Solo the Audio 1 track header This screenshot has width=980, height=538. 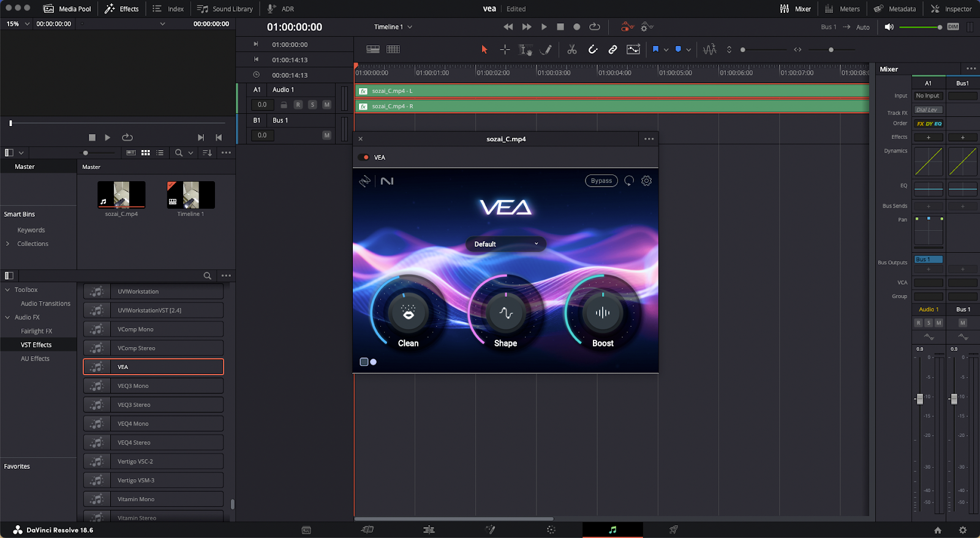pos(312,105)
